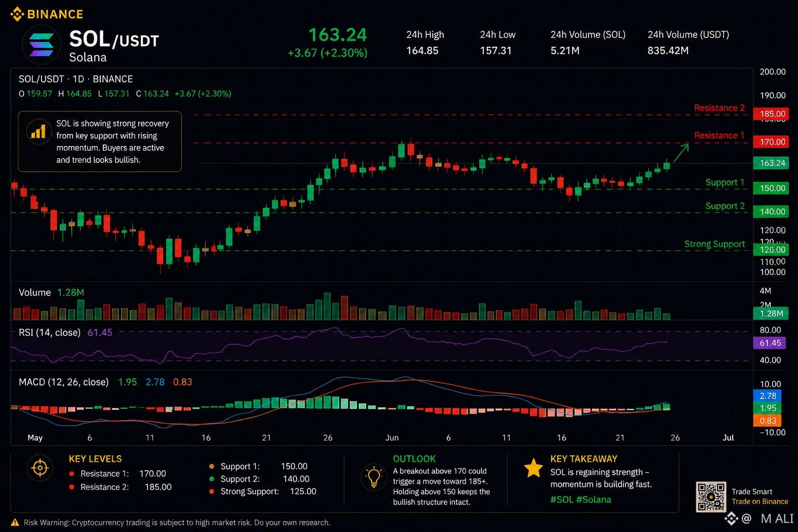This screenshot has height=532, width=798.
Task: Click the Volume 1.28M indicator label
Action: click(51, 292)
